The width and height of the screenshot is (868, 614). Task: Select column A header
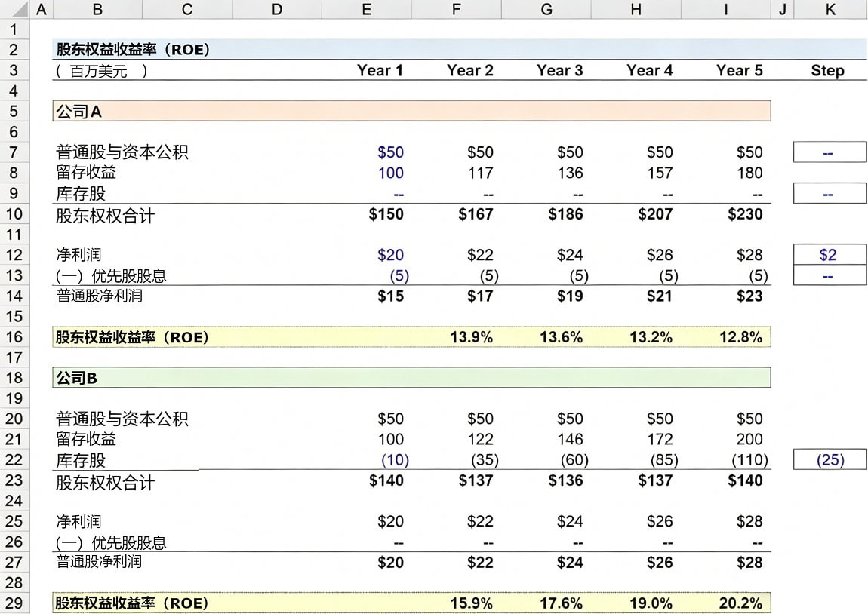41,9
